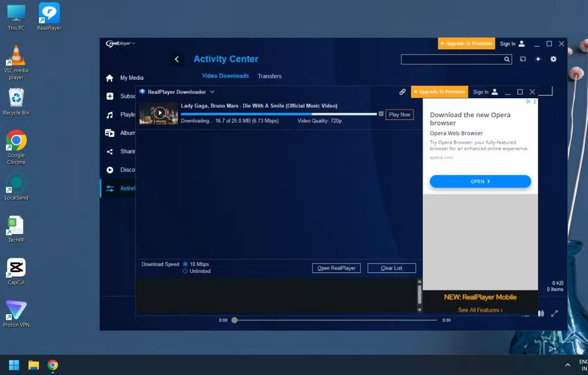The width and height of the screenshot is (588, 375).
Task: Follow the See All Features link
Action: pyautogui.click(x=480, y=310)
